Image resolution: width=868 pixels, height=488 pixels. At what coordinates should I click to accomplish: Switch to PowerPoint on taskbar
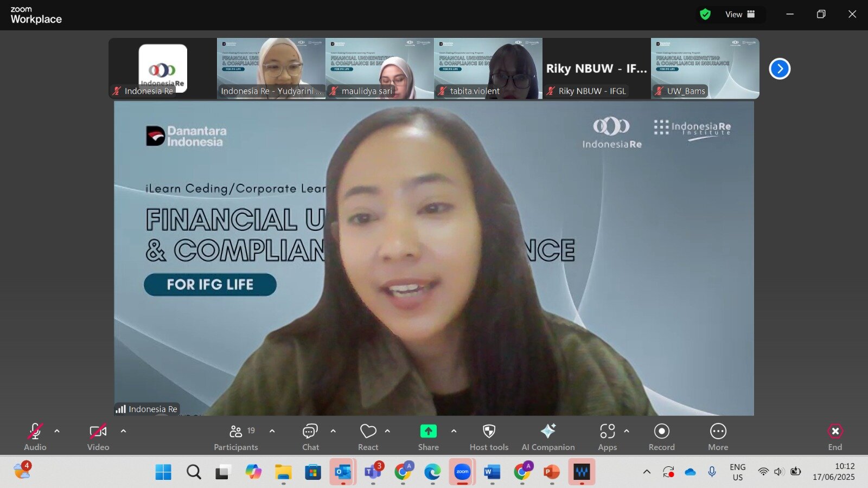click(x=552, y=472)
